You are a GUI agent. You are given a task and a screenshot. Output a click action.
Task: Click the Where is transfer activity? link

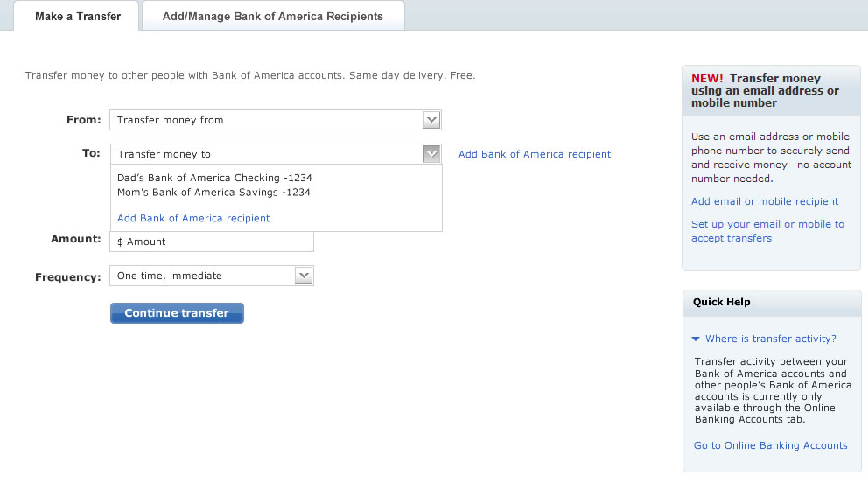[771, 339]
